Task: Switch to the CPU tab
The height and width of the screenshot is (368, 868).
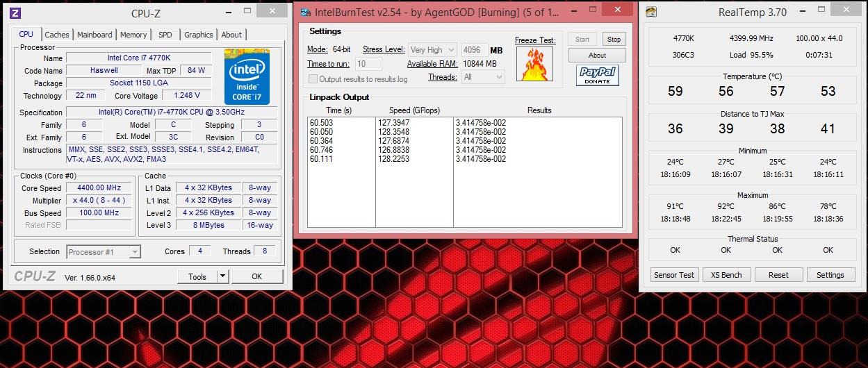Action: 26,34
